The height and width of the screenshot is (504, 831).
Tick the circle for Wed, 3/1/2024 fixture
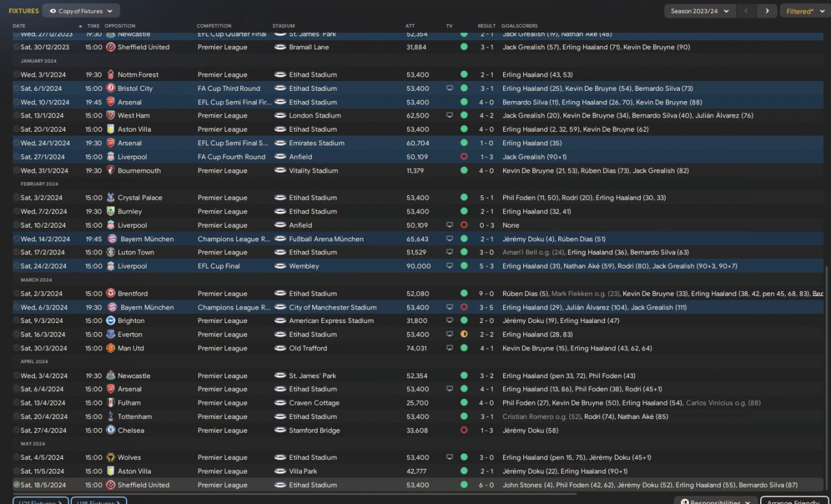point(16,75)
